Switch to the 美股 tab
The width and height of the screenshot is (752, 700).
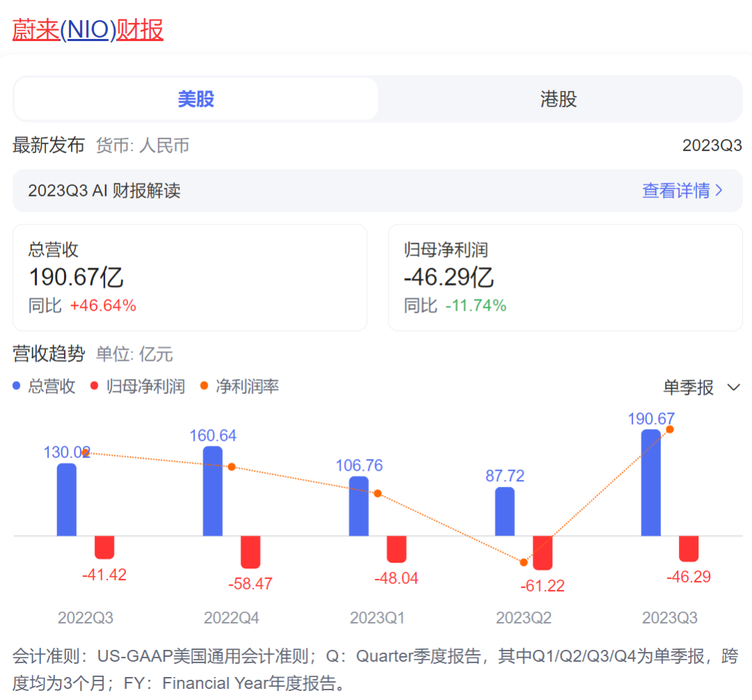(196, 100)
